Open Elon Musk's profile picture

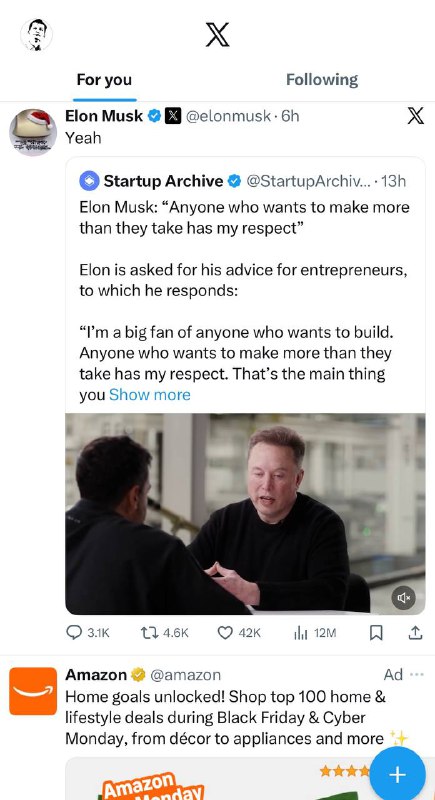coord(33,132)
